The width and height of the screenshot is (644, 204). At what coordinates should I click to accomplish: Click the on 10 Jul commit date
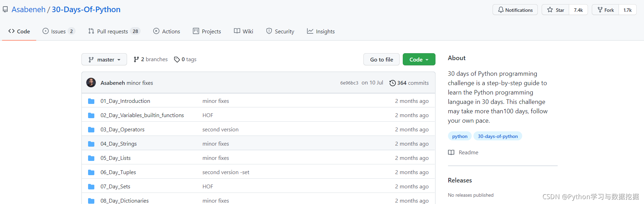click(372, 83)
